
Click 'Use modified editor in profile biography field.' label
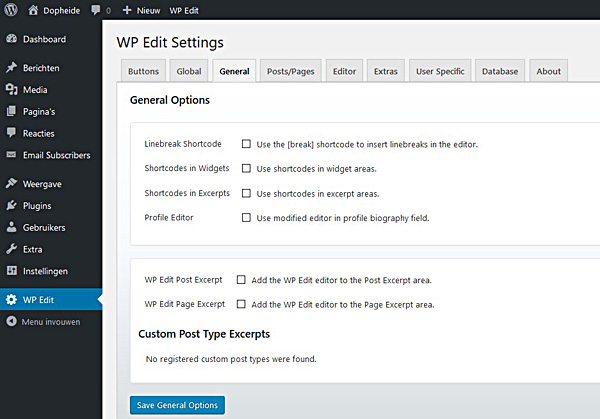click(343, 218)
